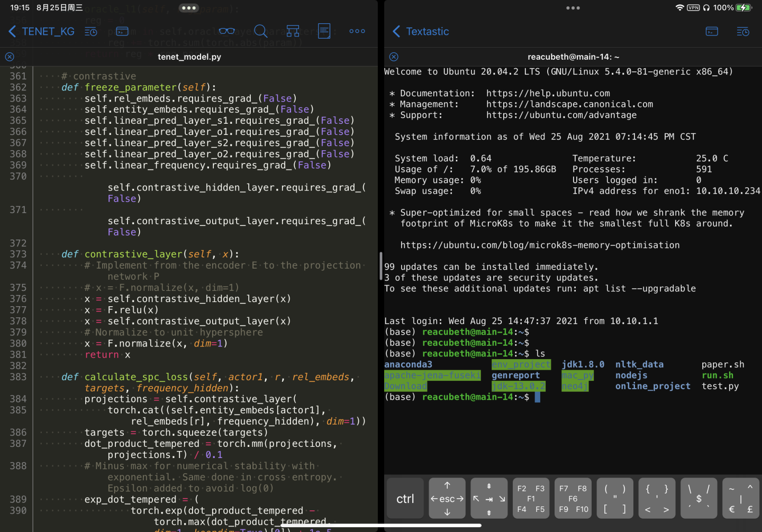762x532 pixels.
Task: Click 'jdk1.8.0' directory in ls output
Action: [x=583, y=364]
